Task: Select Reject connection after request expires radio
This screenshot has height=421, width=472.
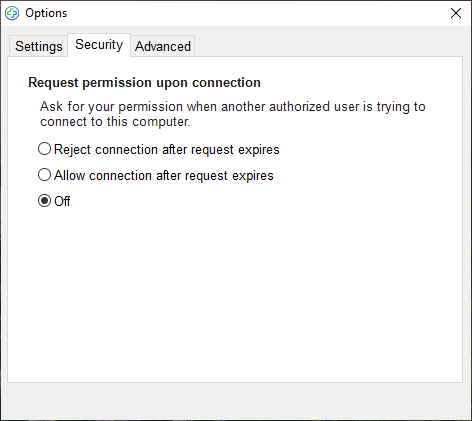Action: 44,149
